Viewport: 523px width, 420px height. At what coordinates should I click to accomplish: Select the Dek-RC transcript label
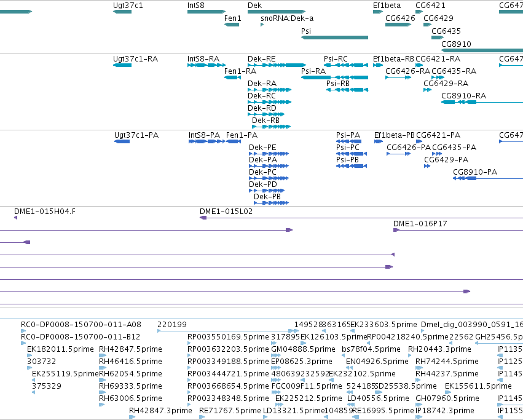click(262, 96)
